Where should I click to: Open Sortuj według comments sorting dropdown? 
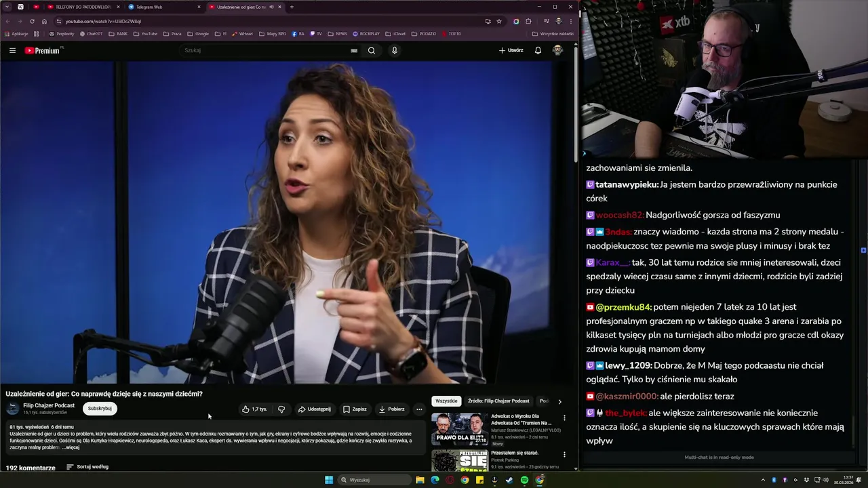tap(87, 467)
